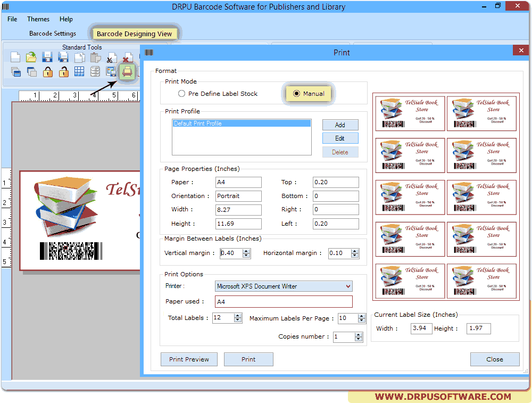Select Pre Define Label Stock mode

point(218,94)
